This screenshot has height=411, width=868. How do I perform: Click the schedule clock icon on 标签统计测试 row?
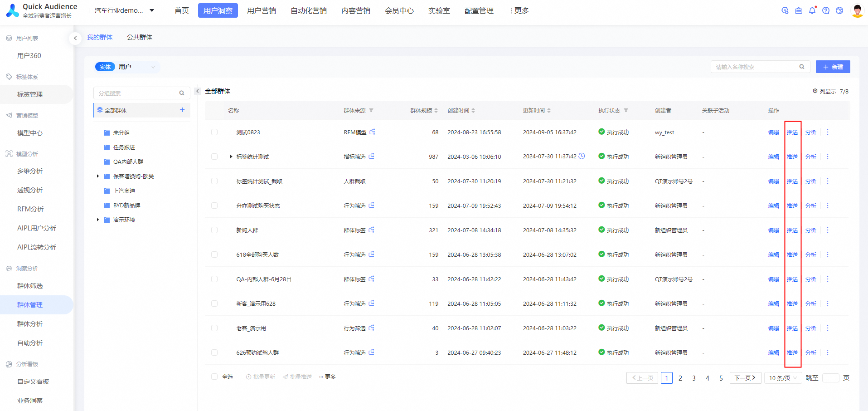click(x=582, y=156)
